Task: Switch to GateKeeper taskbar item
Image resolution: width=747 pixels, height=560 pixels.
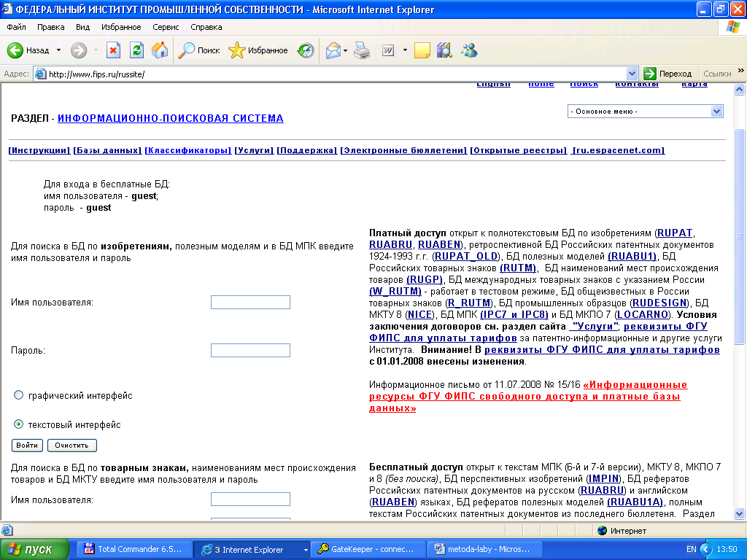Action: [x=367, y=550]
